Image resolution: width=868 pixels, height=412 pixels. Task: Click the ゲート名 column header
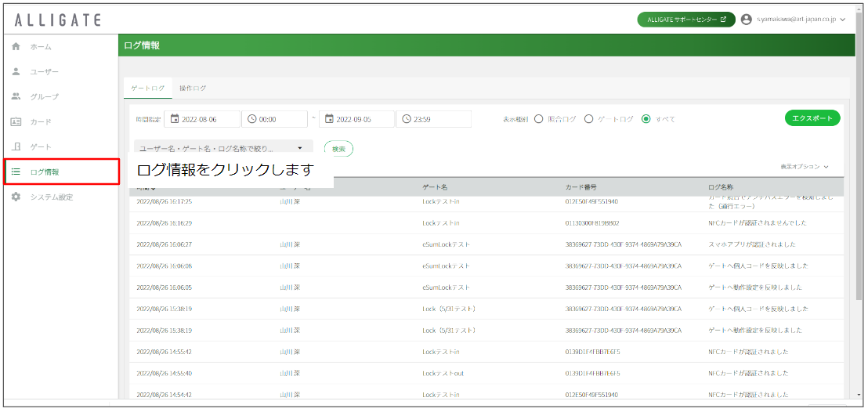click(435, 187)
